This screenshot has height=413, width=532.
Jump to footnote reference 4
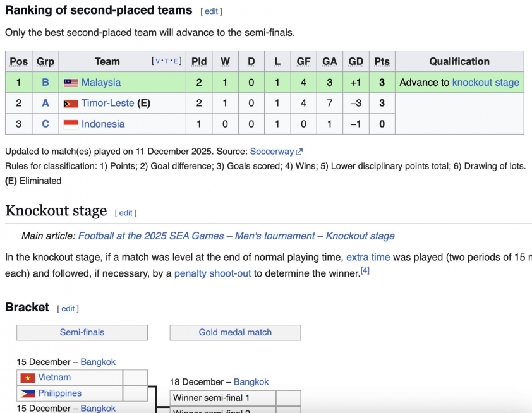(x=365, y=271)
